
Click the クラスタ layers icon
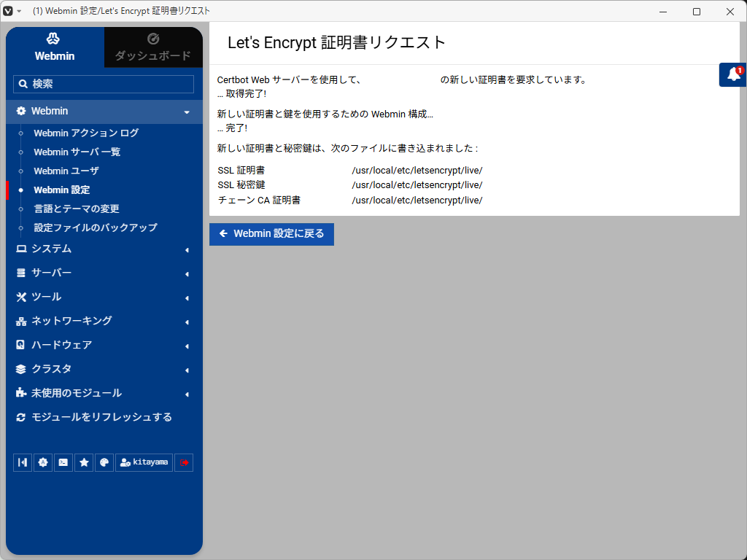[21, 369]
